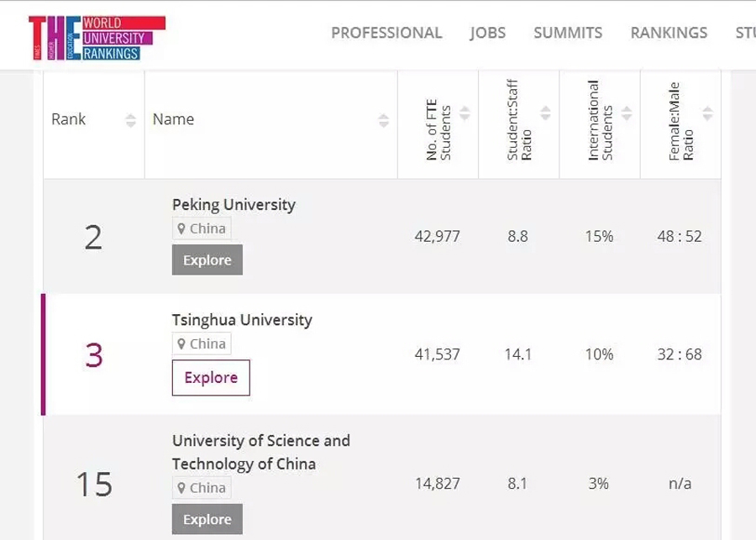
Task: Explore Tsinghua University details
Action: (x=211, y=377)
